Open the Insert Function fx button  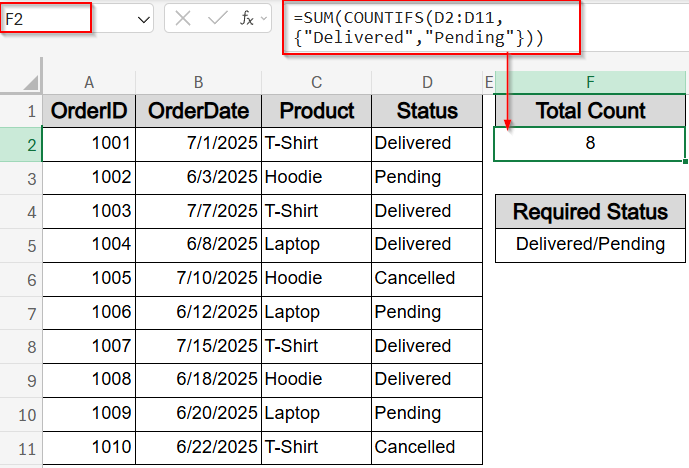tap(247, 18)
